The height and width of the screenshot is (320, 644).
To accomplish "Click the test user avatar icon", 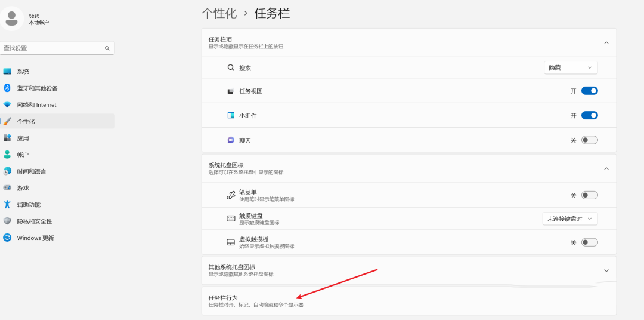I will click(11, 19).
